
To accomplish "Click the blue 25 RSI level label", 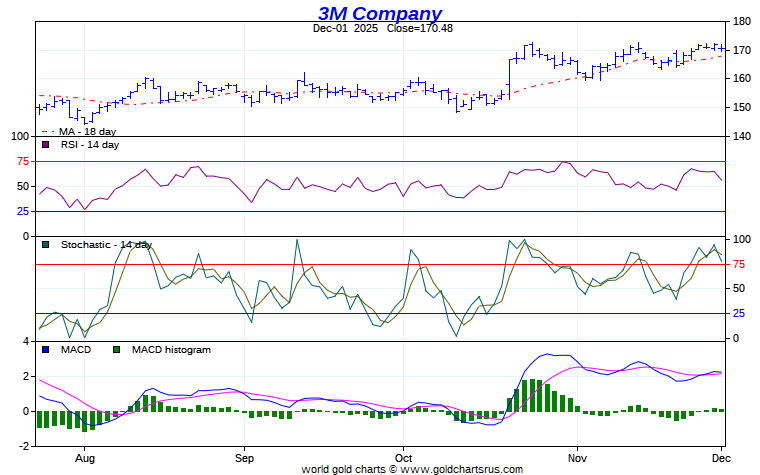I will (23, 211).
